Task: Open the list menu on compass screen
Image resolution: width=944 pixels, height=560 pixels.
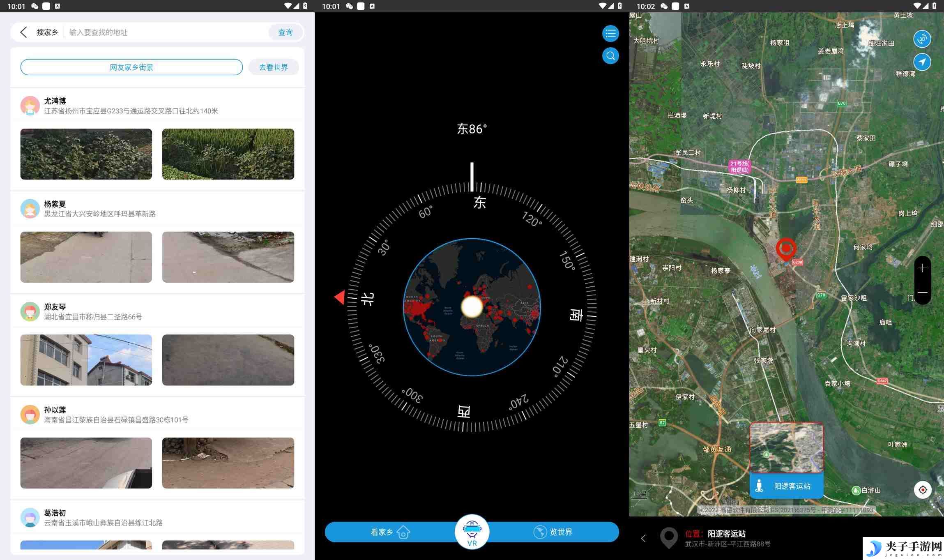Action: [x=610, y=33]
